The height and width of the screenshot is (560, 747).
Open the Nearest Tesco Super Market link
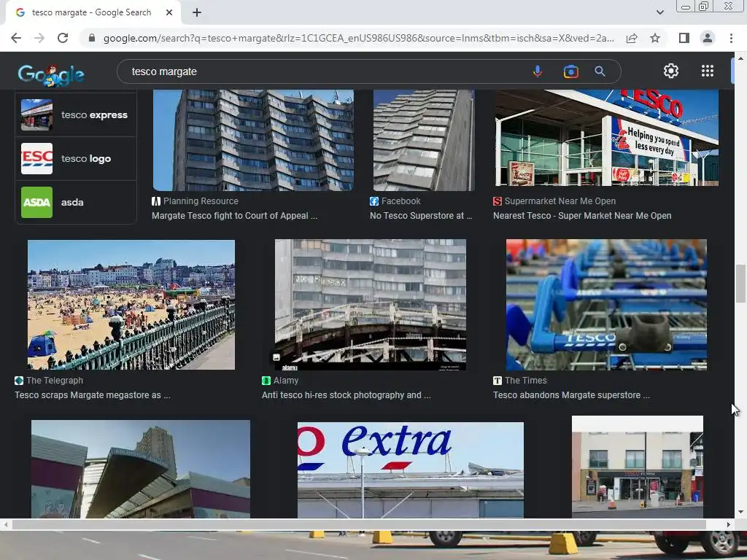pyautogui.click(x=582, y=216)
